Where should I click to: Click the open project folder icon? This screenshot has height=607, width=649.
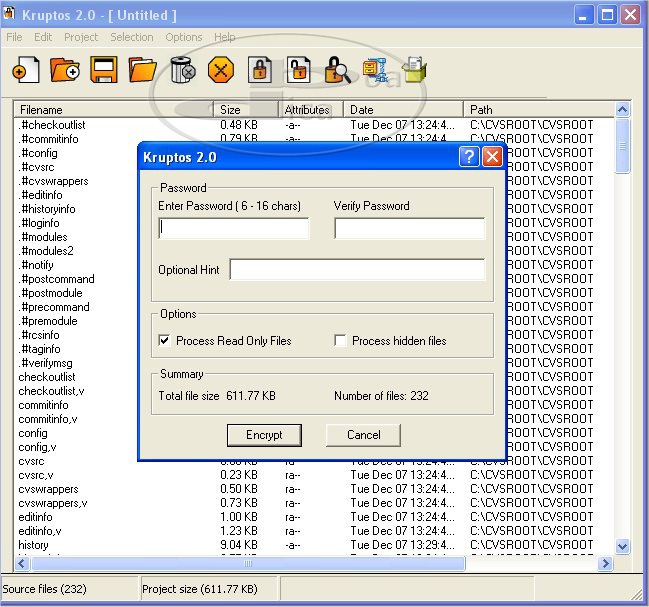(143, 70)
